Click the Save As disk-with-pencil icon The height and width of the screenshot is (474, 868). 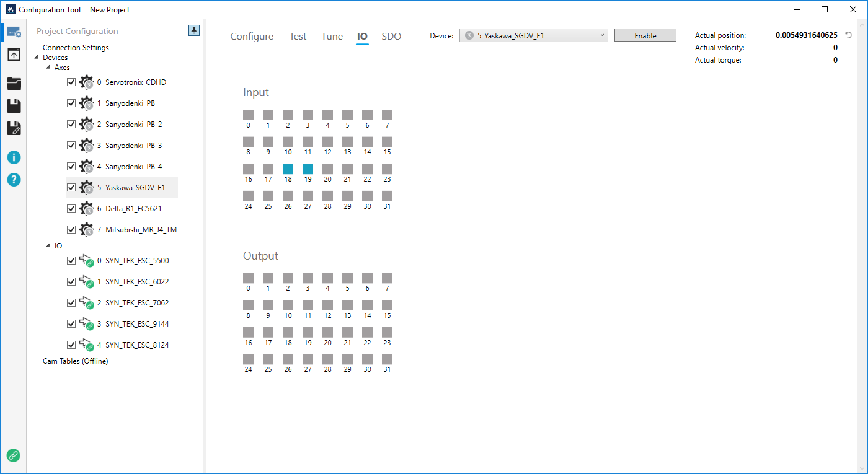(x=14, y=128)
